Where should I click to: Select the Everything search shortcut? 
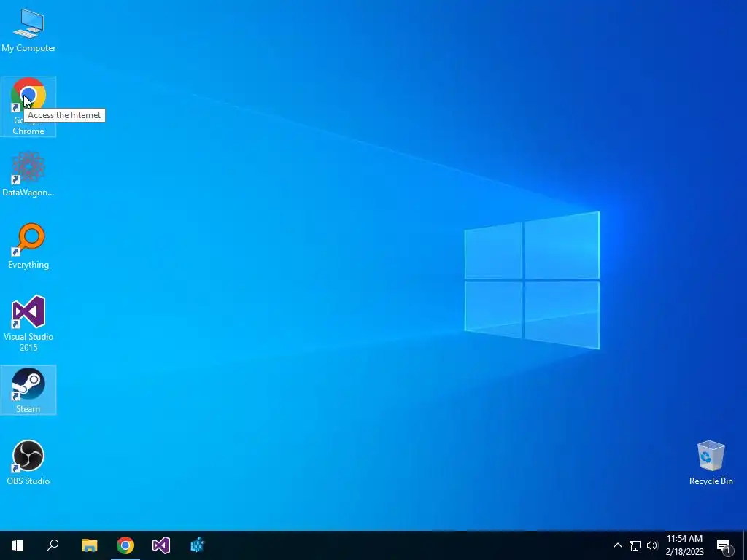tap(28, 246)
